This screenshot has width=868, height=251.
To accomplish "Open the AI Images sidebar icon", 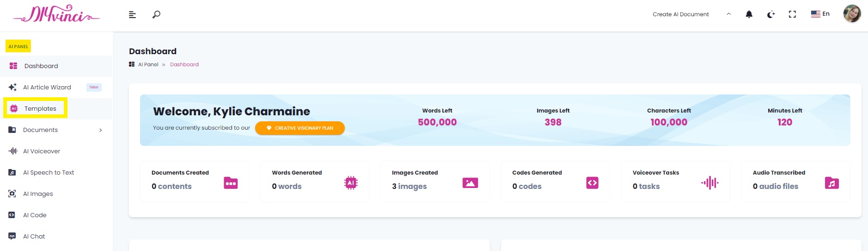I will point(12,194).
